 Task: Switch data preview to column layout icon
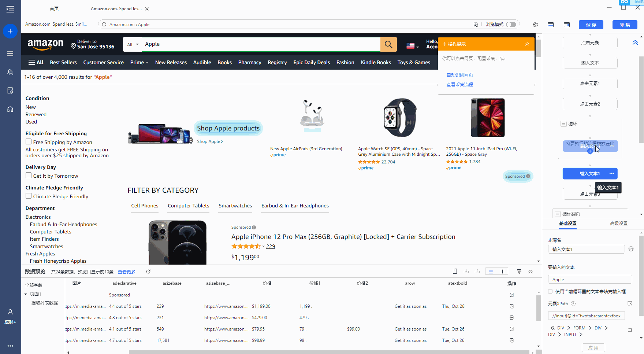coord(502,272)
